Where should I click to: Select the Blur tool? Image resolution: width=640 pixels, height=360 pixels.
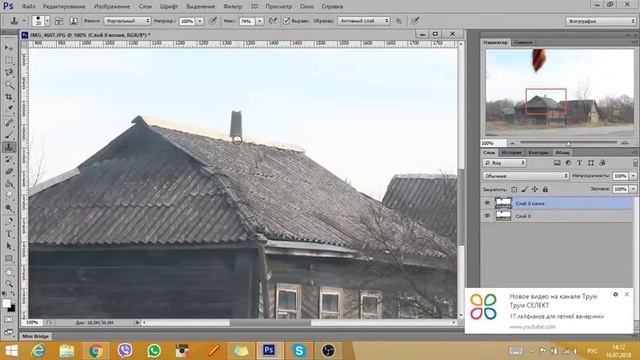9,196
